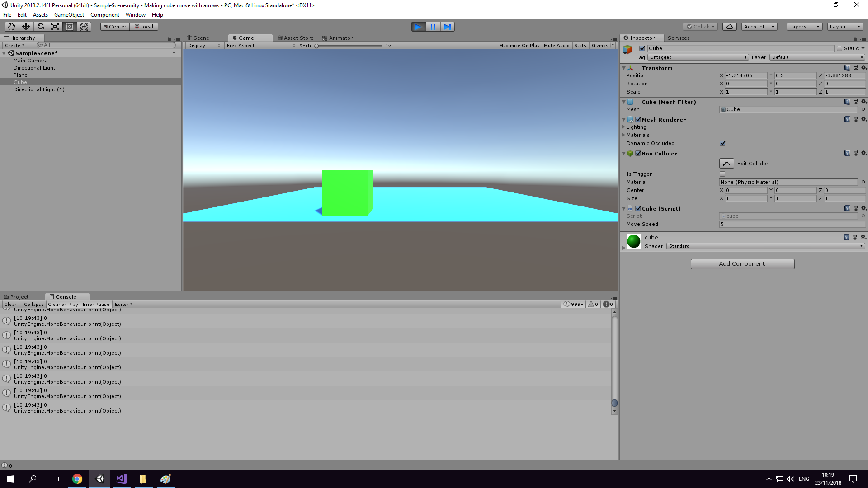Expand the Materials section of Mesh Renderer
Screen dimensions: 868x488
(624, 135)
